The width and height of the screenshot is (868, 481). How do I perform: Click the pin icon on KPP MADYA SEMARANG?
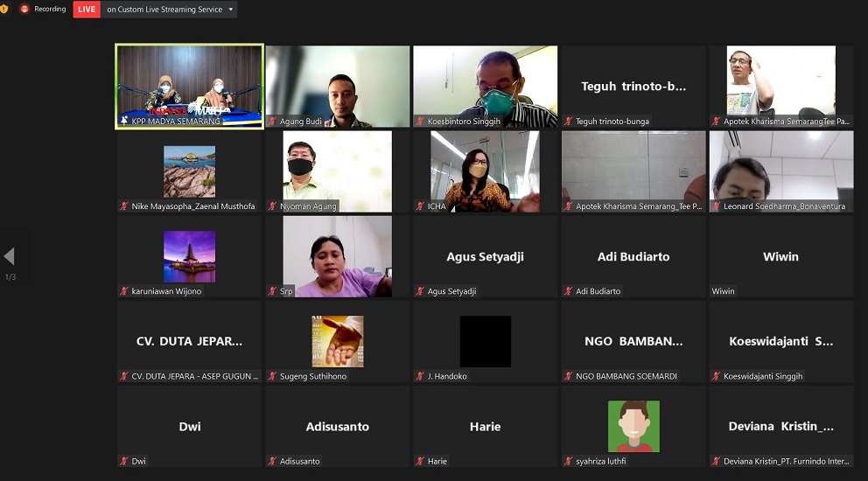[124, 122]
